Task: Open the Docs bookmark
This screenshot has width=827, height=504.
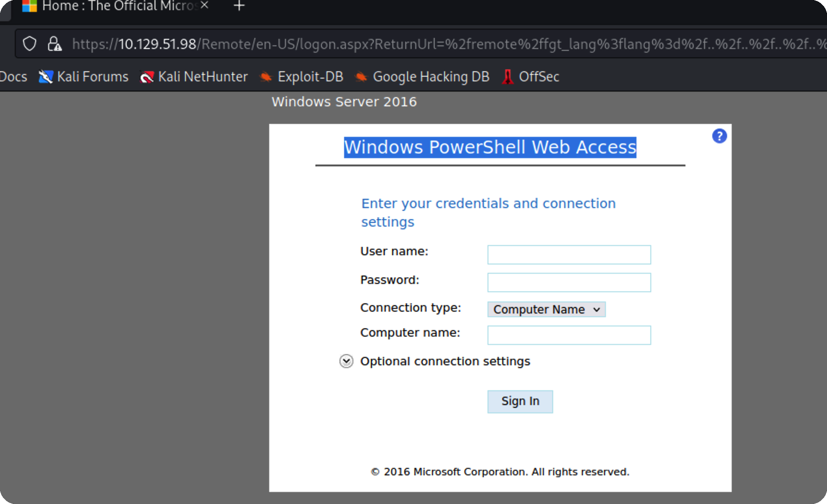Action: tap(13, 76)
